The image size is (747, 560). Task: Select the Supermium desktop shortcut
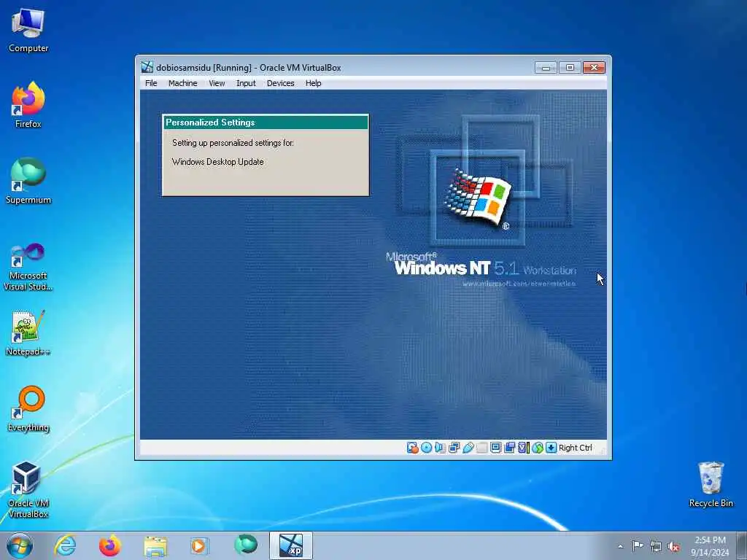click(28, 181)
